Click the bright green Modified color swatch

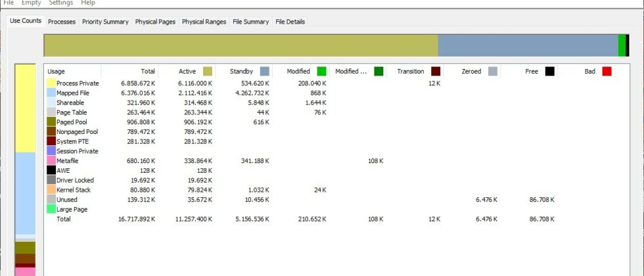pyautogui.click(x=321, y=72)
